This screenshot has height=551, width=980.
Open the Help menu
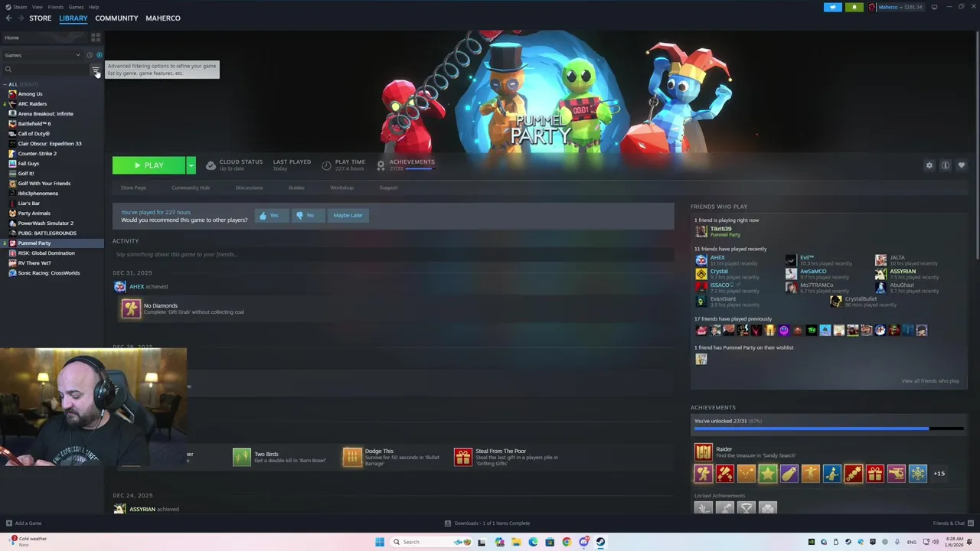[x=93, y=7]
